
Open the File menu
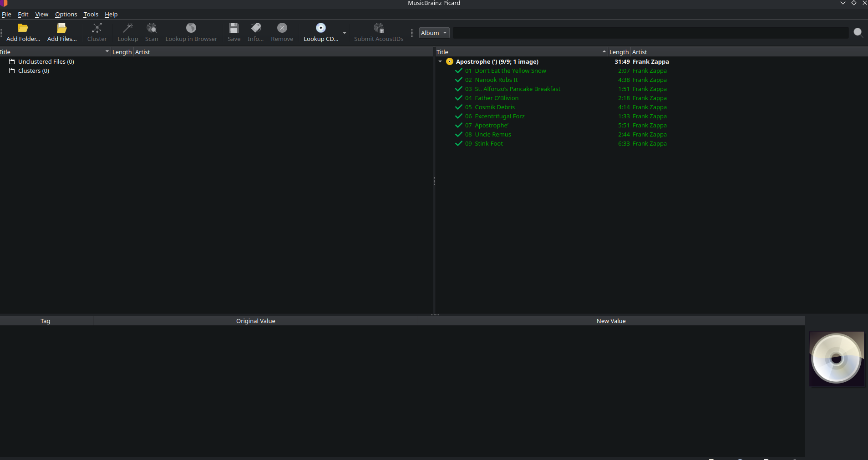[6, 14]
